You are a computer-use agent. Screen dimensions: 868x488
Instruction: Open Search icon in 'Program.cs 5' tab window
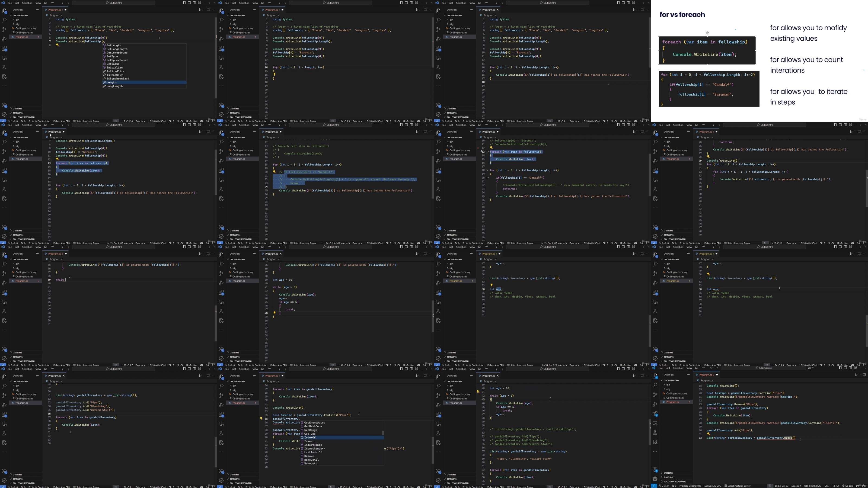point(4,264)
